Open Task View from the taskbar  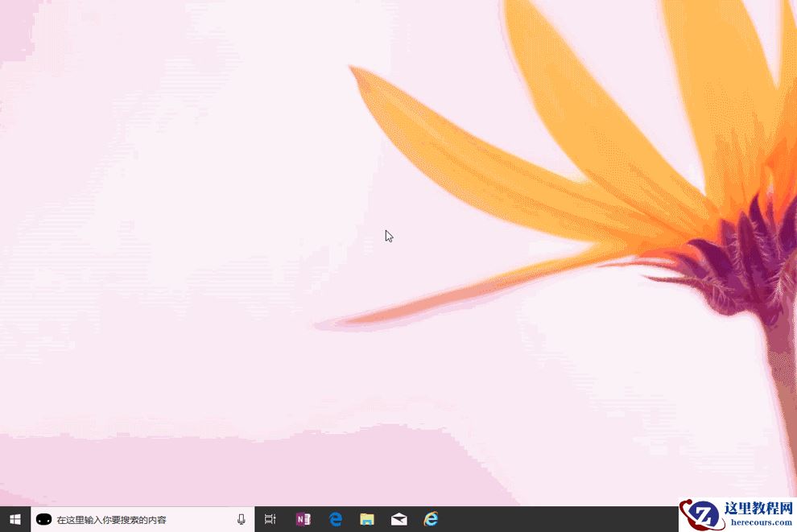(270, 519)
